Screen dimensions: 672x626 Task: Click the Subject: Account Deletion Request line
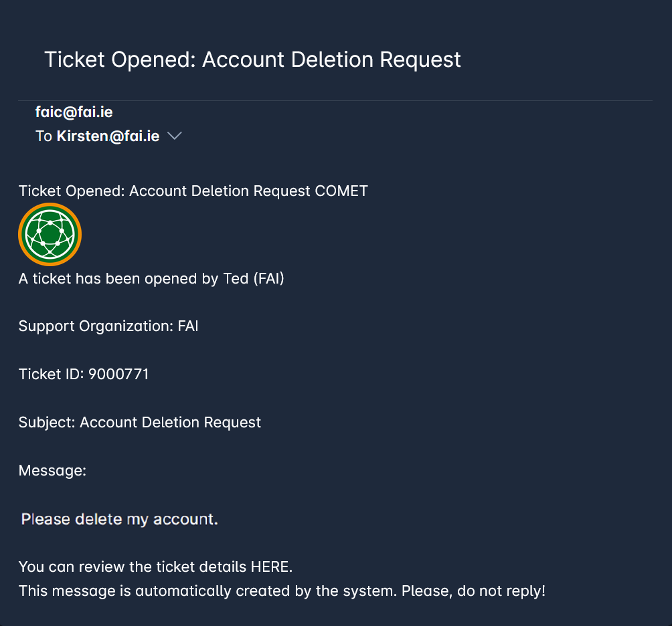coord(139,423)
